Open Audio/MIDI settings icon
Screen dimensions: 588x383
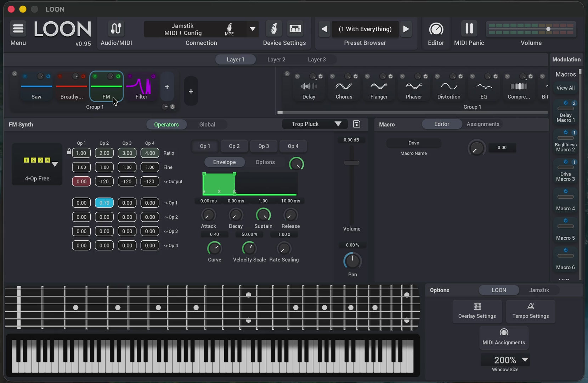click(116, 28)
